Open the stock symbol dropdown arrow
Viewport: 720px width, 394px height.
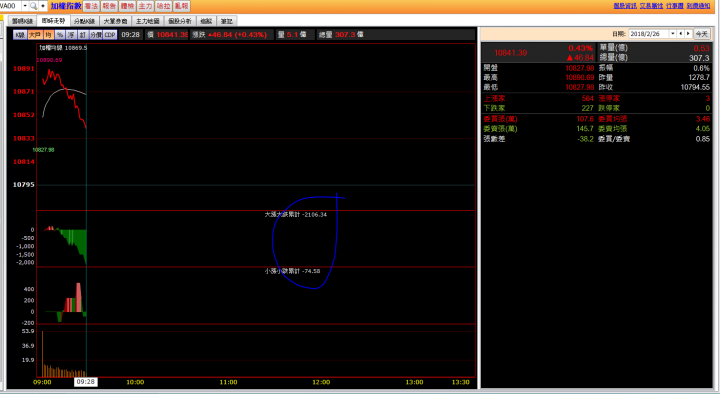point(25,6)
